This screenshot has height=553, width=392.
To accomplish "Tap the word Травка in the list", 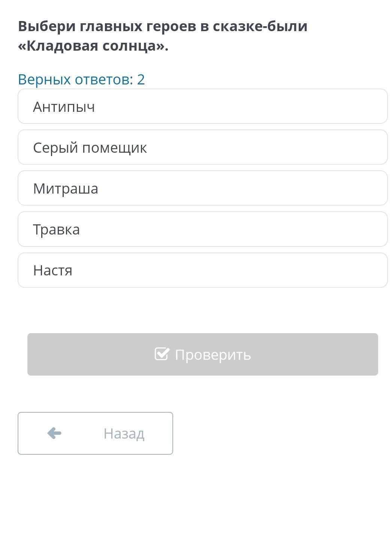I will (56, 230).
